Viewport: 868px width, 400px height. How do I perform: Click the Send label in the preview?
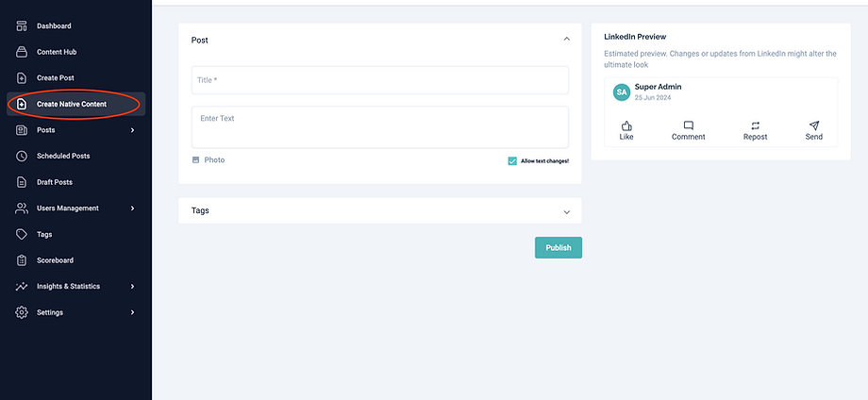[813, 137]
